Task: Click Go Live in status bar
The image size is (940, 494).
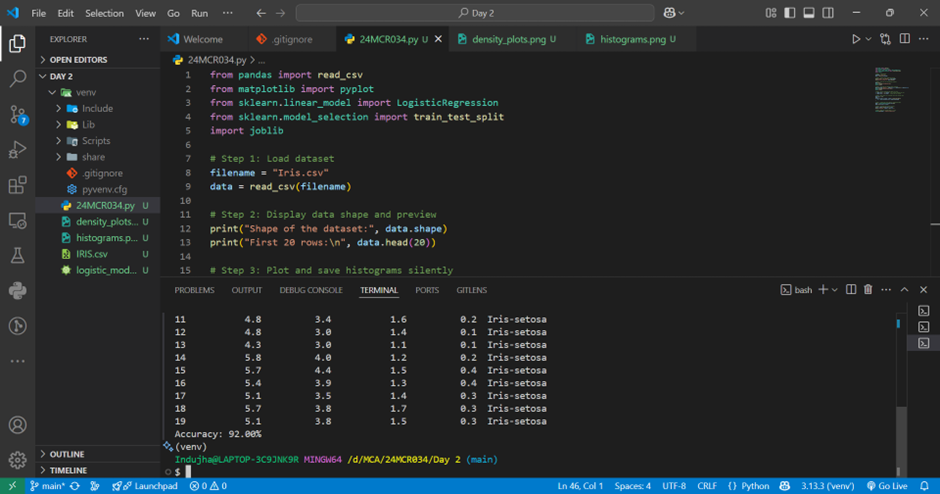Action: tap(887, 486)
